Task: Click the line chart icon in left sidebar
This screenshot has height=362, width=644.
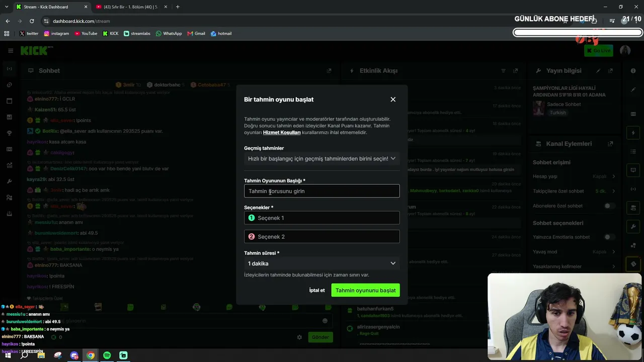Action: [x=10, y=165]
